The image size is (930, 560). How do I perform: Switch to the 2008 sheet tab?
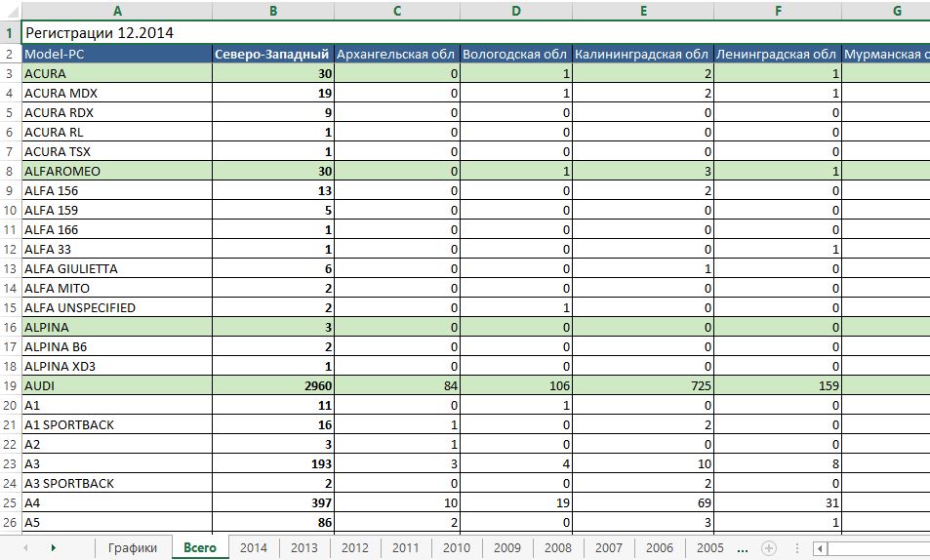[x=557, y=547]
